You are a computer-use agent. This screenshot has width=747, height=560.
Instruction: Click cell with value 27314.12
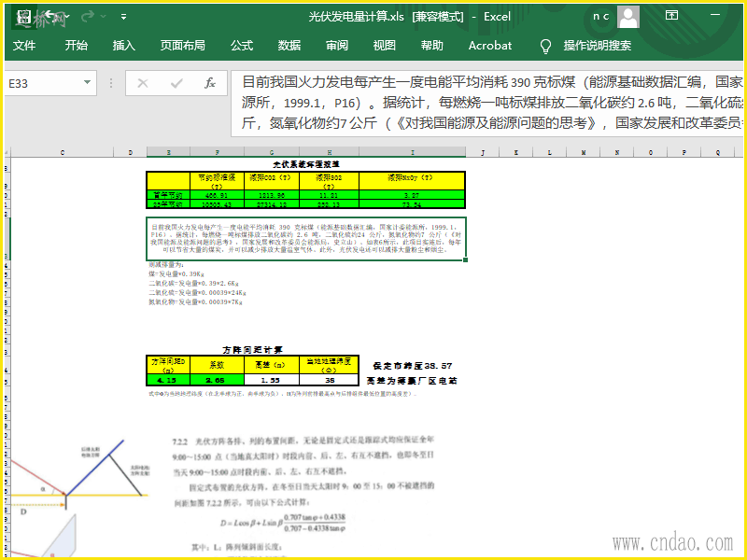pos(272,204)
